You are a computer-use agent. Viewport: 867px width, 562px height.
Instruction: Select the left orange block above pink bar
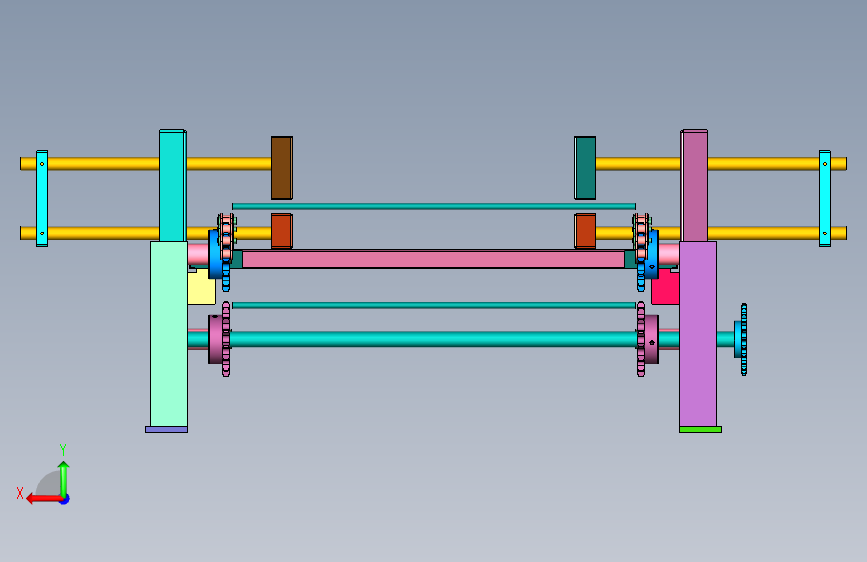pyautogui.click(x=281, y=231)
